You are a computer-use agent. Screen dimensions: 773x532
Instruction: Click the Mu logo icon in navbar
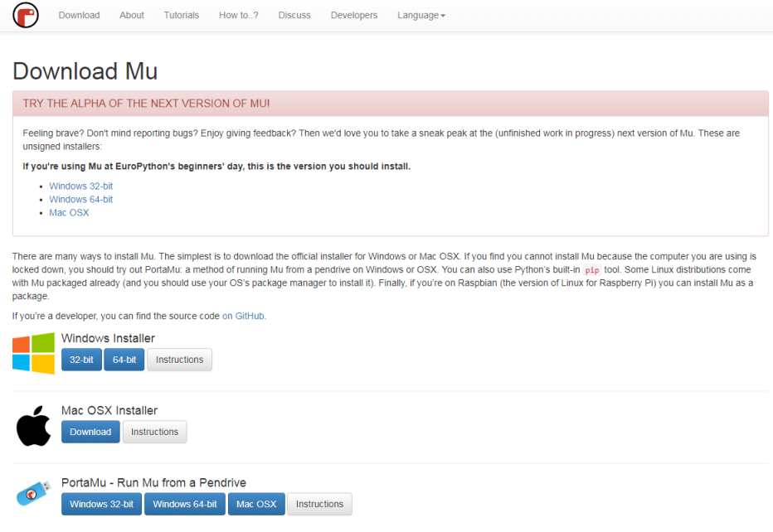click(x=26, y=15)
